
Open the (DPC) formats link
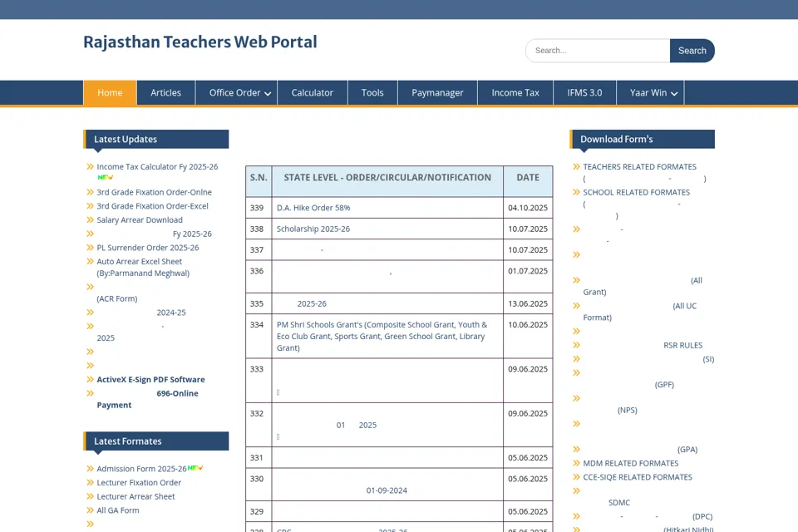[x=702, y=515]
